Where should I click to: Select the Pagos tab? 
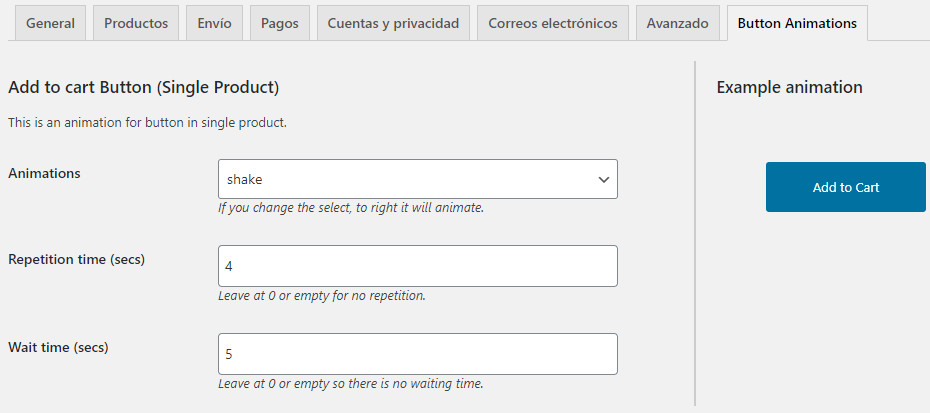(279, 24)
